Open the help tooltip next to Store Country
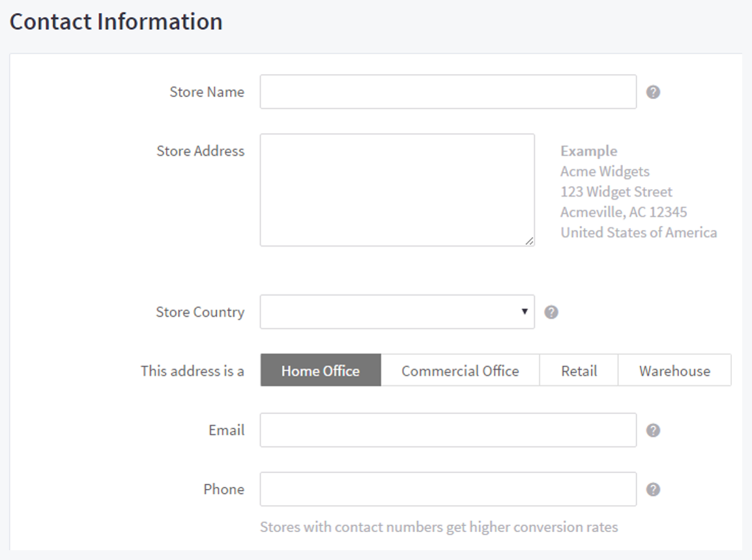Viewport: 752px width, 560px height. point(551,312)
